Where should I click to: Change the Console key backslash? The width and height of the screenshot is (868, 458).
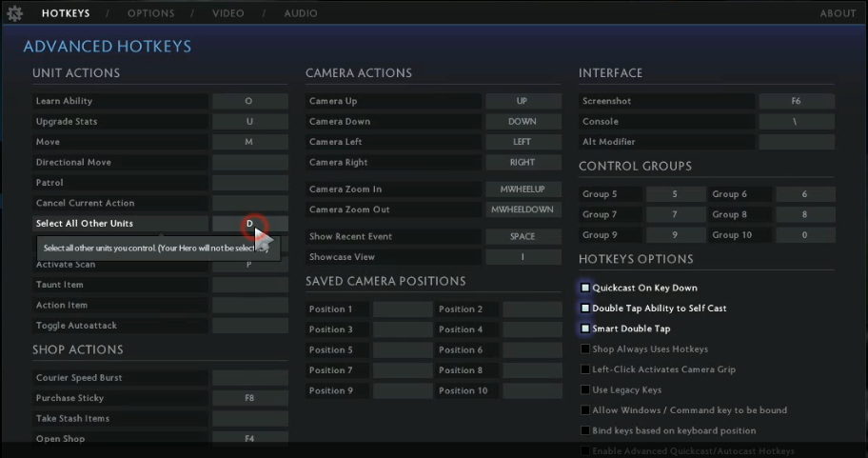(x=797, y=121)
